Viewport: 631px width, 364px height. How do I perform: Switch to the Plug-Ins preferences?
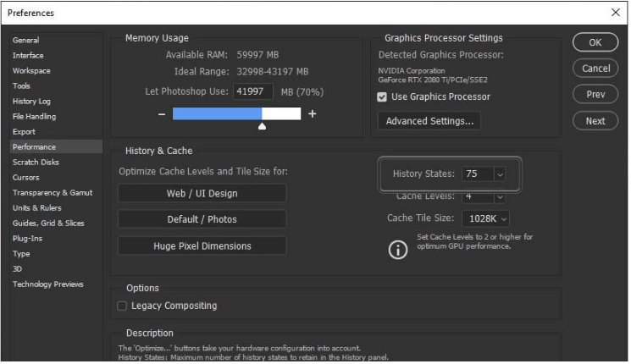(27, 239)
